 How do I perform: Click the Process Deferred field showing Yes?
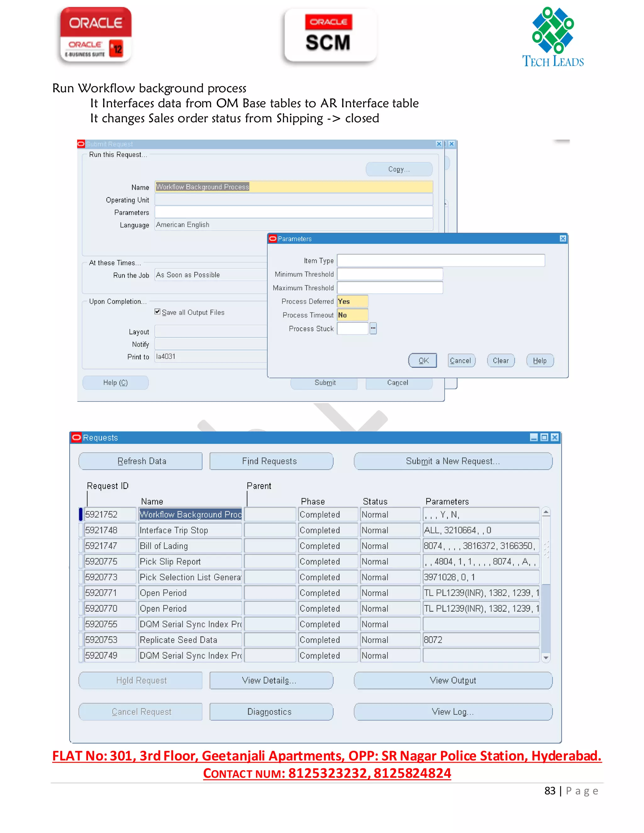pyautogui.click(x=352, y=301)
